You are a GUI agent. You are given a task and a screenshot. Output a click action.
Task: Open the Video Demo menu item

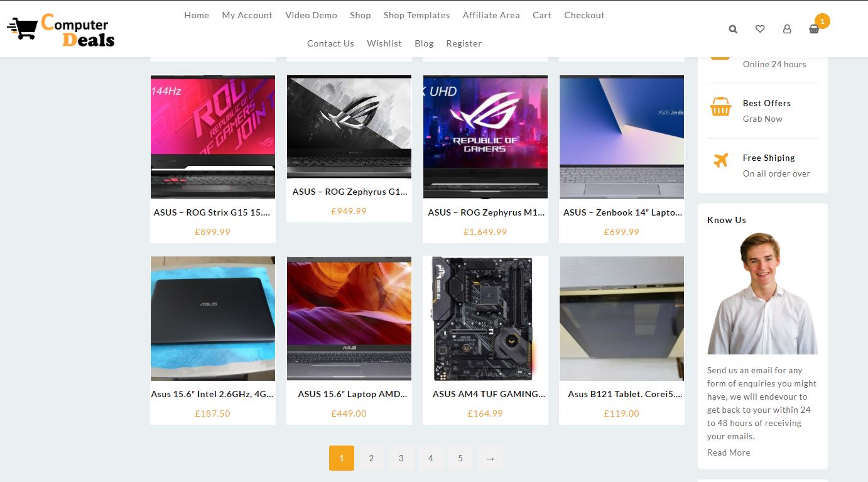311,15
